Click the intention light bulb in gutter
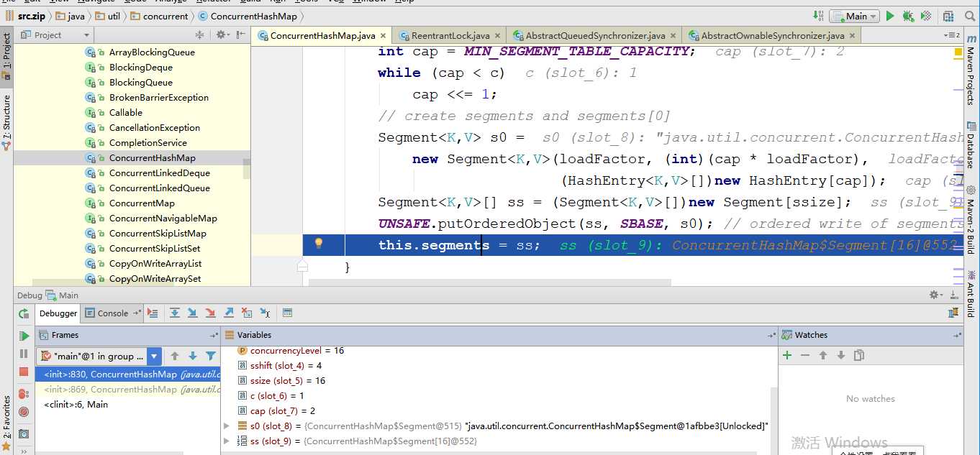Screen dimensions: 980x455 [319, 244]
